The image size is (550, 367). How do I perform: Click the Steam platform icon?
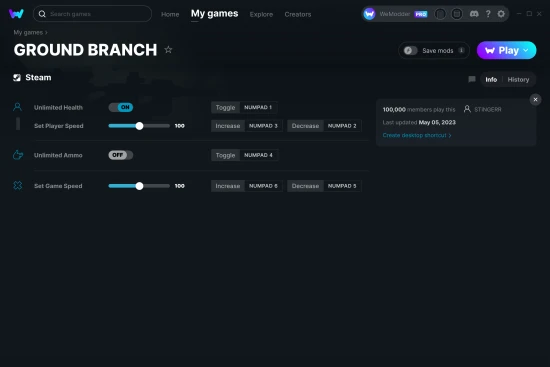click(x=17, y=78)
